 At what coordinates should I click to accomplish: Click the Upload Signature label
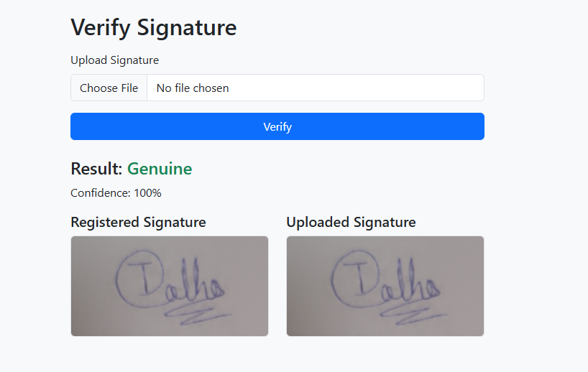pos(115,60)
